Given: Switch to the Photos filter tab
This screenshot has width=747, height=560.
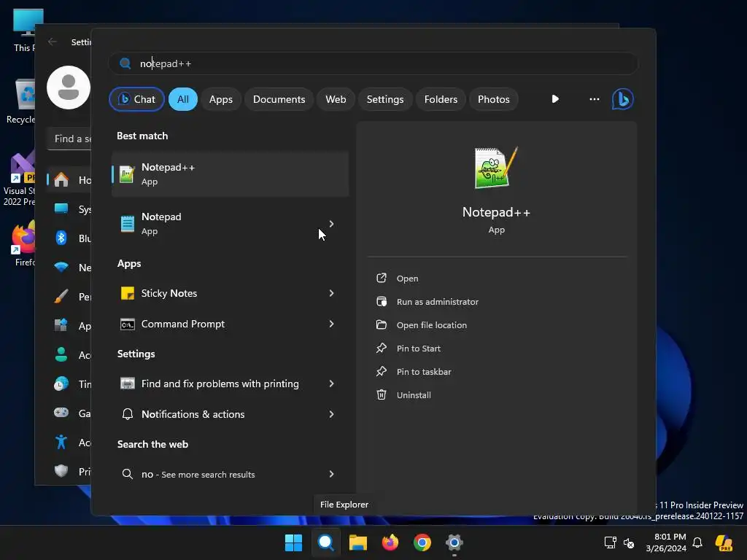Looking at the screenshot, I should tap(494, 99).
